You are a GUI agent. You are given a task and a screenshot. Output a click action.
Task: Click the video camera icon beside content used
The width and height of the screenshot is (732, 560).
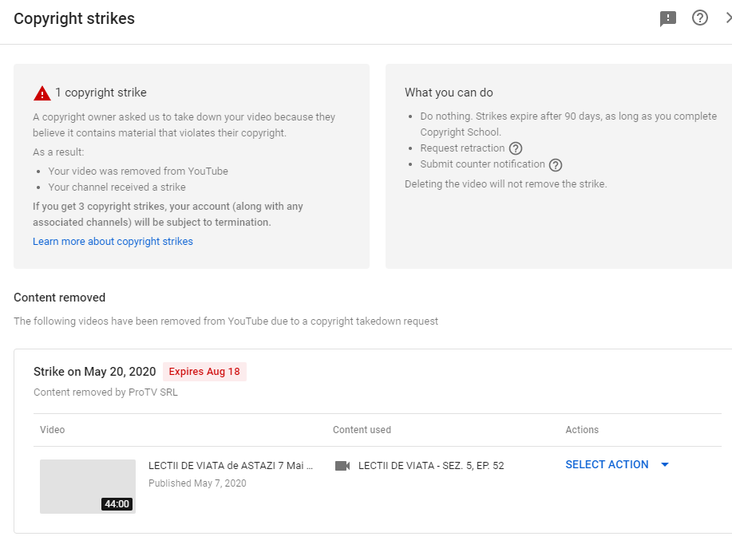(342, 466)
